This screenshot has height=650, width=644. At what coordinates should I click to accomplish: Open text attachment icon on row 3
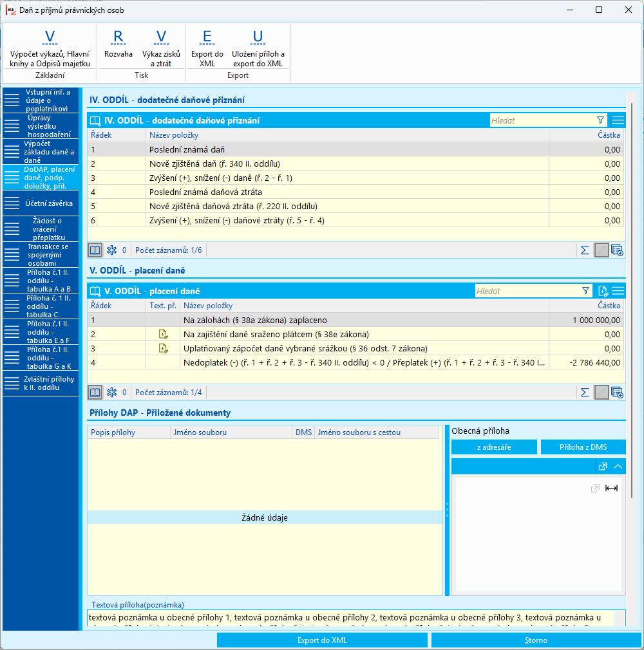(x=163, y=348)
